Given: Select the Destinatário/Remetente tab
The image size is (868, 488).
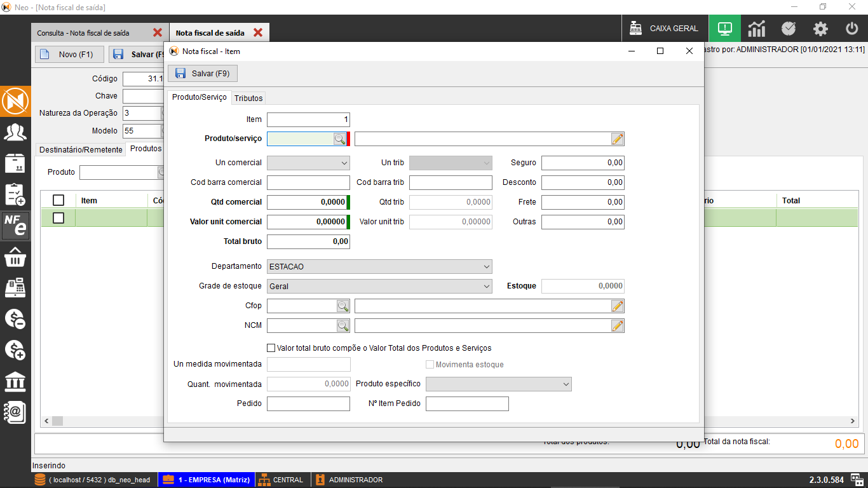Looking at the screenshot, I should pos(81,149).
